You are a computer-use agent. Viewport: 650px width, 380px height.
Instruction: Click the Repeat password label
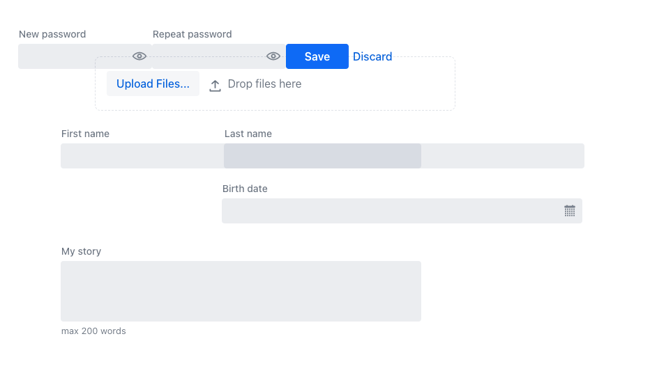192,34
